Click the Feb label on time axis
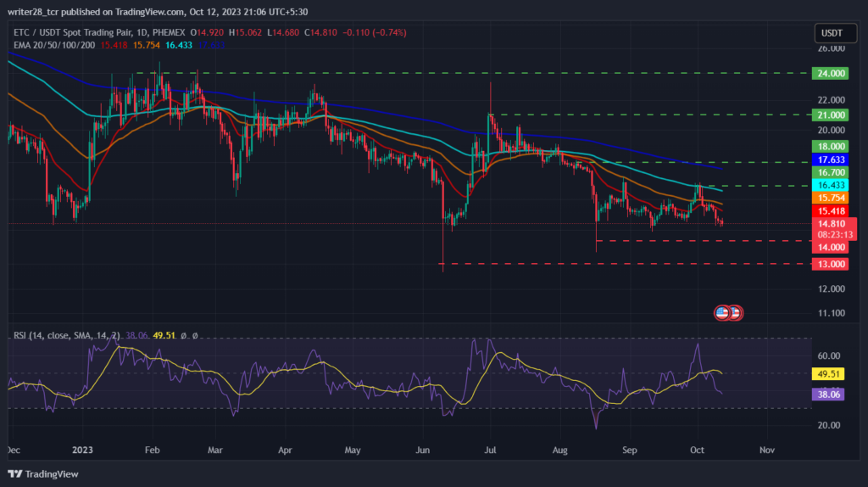868x487 pixels. point(153,450)
